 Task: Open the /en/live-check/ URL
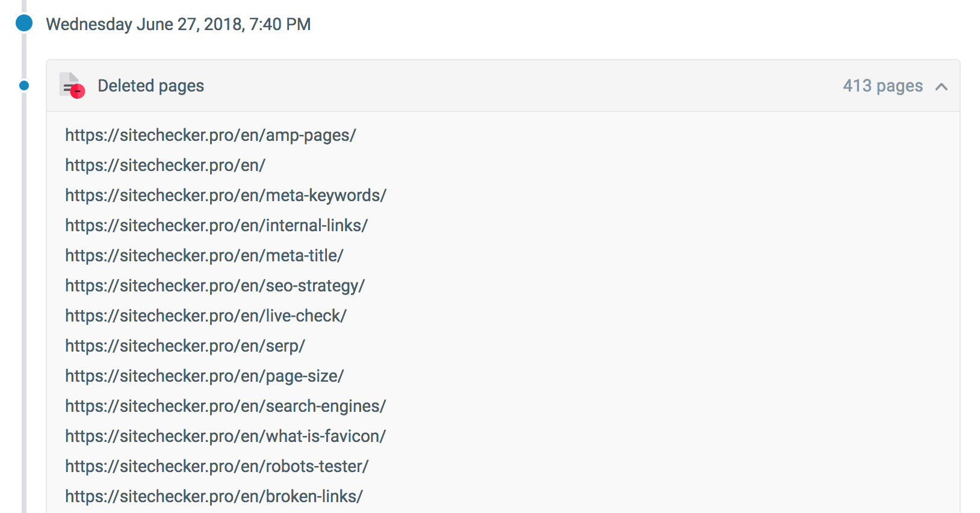[206, 316]
